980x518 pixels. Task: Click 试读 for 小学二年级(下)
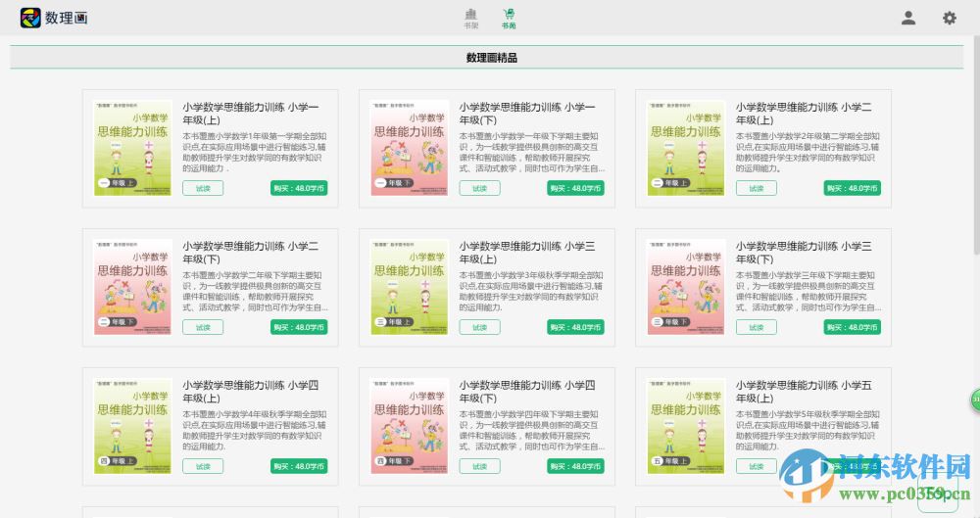tap(203, 327)
